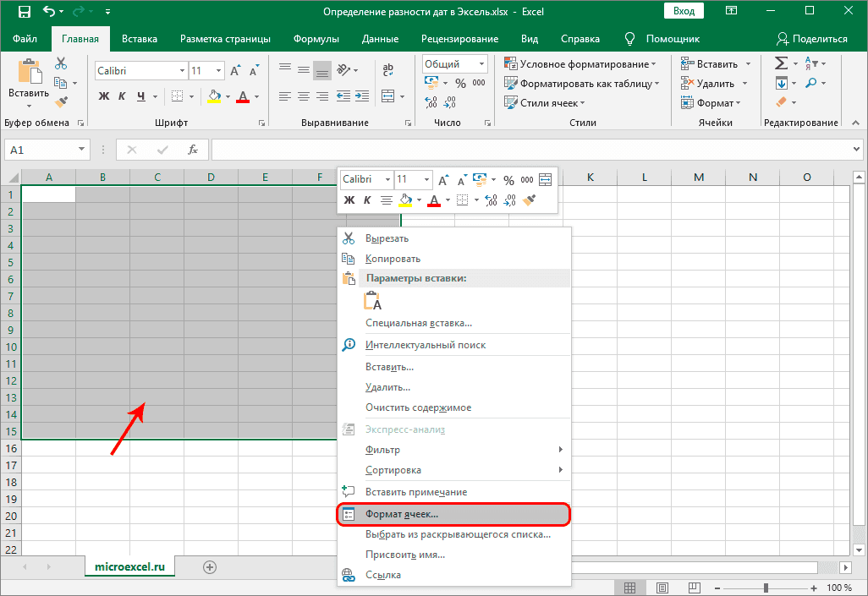The width and height of the screenshot is (868, 596).
Task: Click the insert function fx icon
Action: (193, 150)
